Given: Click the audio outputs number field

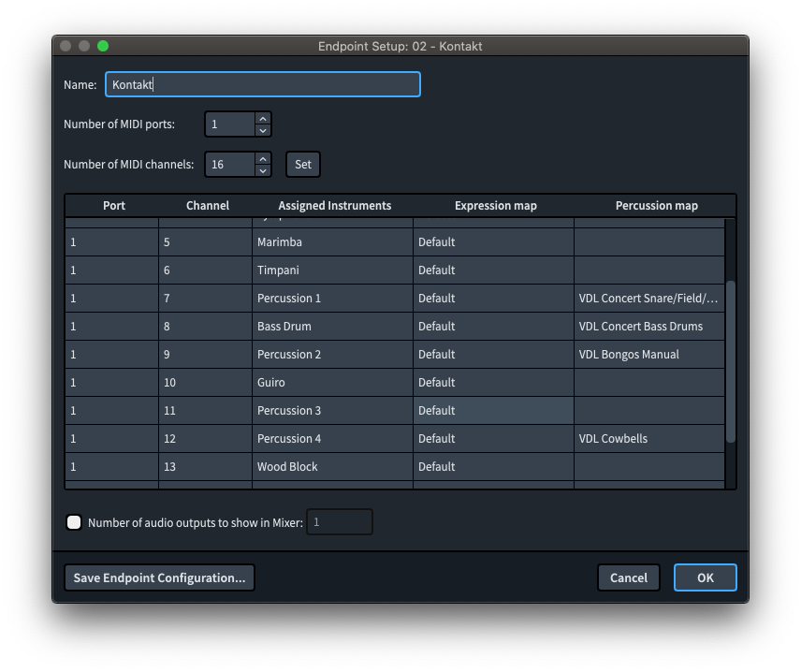Looking at the screenshot, I should coord(339,522).
